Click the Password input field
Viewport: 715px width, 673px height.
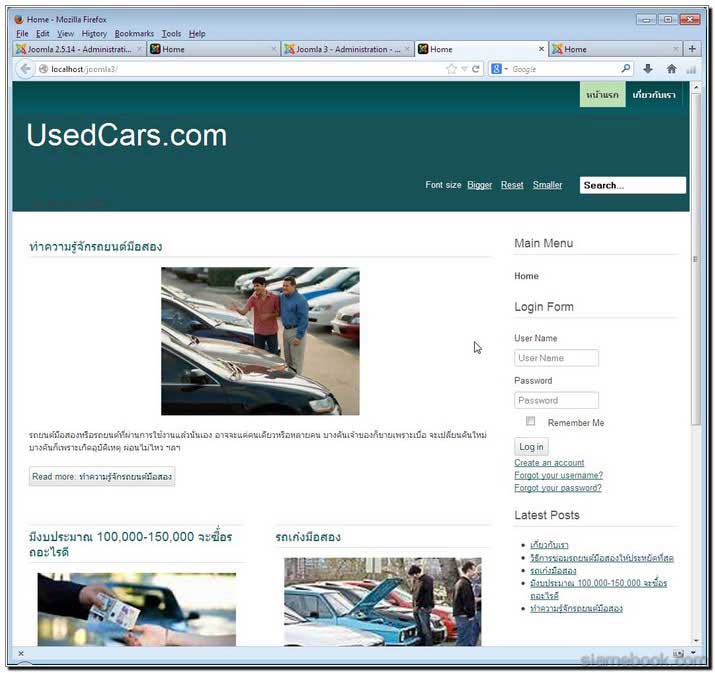click(x=556, y=400)
